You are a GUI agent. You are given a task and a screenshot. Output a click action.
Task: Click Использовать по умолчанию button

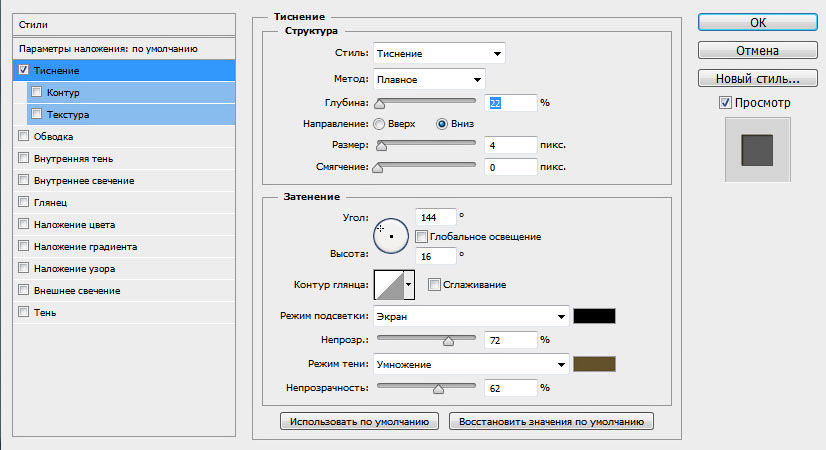359,422
